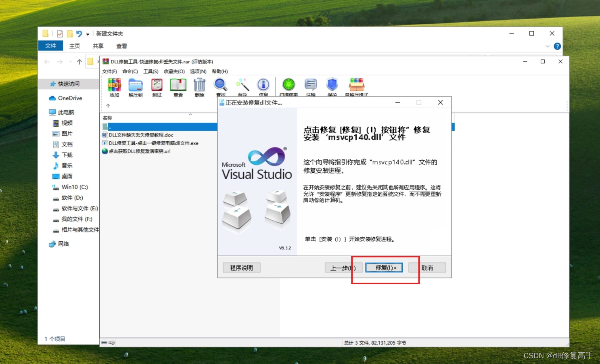Switch to the Explorer 共享 tab
The height and width of the screenshot is (364, 600).
point(98,46)
